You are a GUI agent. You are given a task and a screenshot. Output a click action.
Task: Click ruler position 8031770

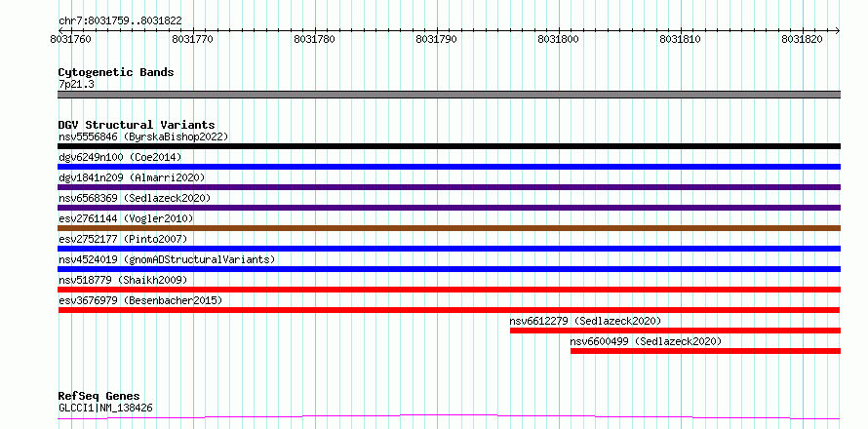tap(193, 39)
